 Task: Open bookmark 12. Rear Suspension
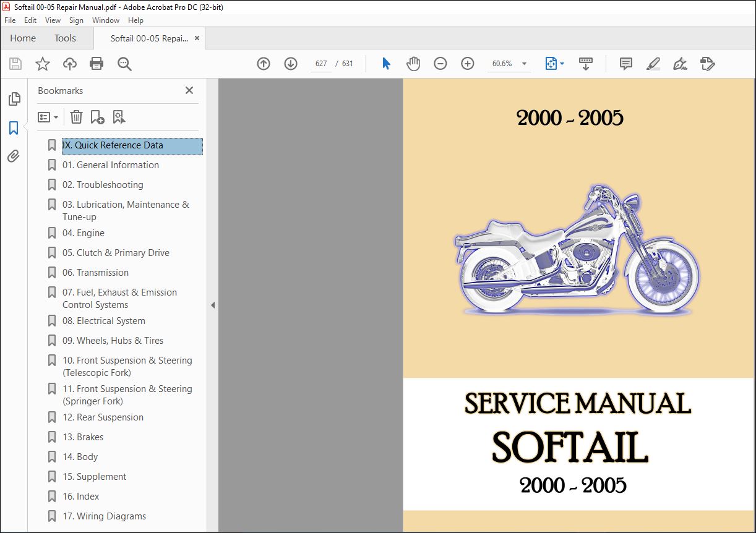pyautogui.click(x=103, y=417)
